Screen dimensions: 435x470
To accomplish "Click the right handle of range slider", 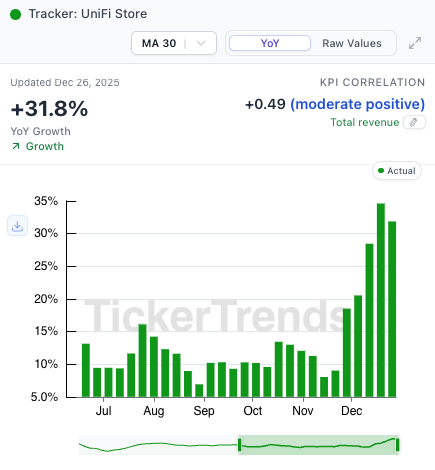I will tap(397, 445).
